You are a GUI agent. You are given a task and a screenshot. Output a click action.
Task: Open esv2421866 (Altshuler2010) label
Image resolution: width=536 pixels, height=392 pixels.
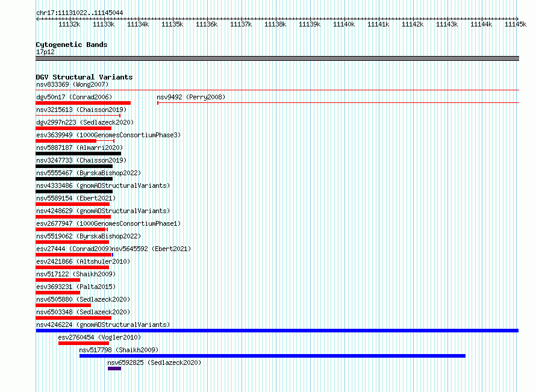(83, 261)
